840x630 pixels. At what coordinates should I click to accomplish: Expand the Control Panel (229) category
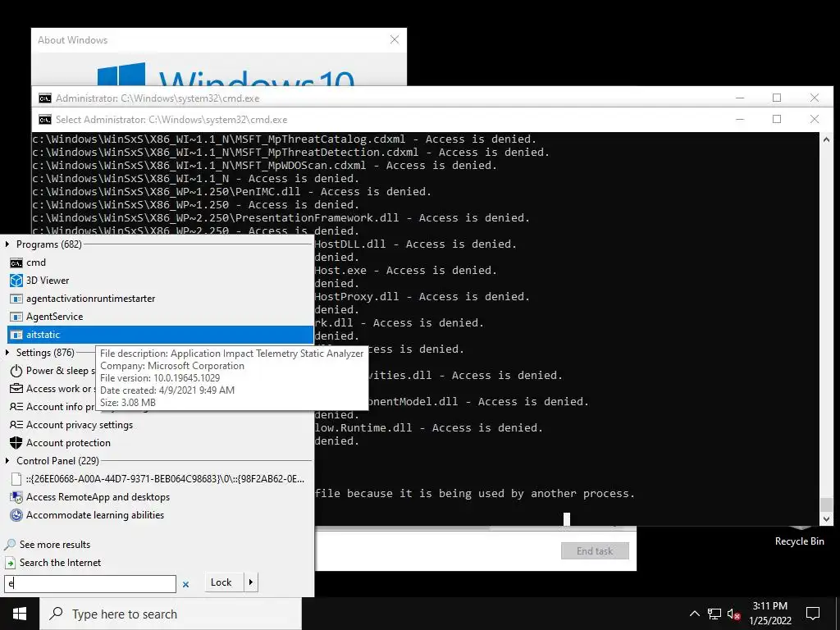click(7, 461)
